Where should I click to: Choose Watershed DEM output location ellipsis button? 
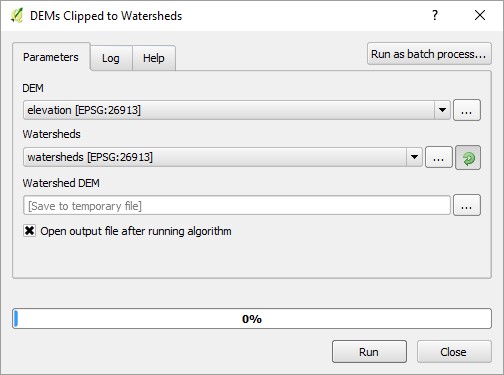467,205
